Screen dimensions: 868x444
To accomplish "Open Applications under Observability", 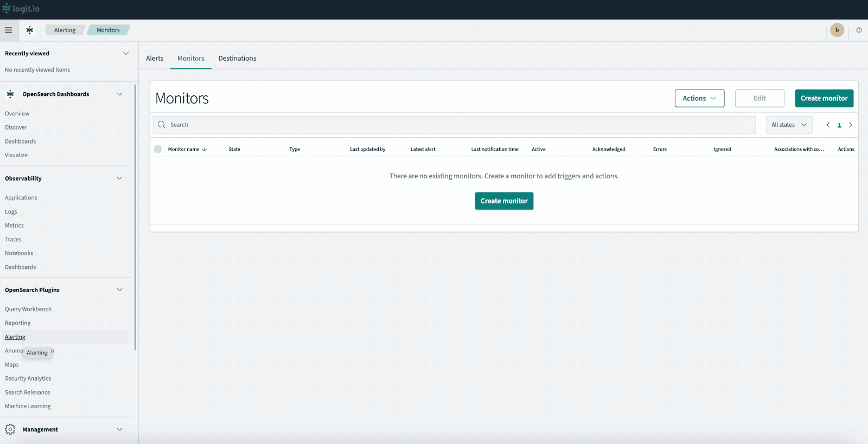I will pyautogui.click(x=21, y=198).
